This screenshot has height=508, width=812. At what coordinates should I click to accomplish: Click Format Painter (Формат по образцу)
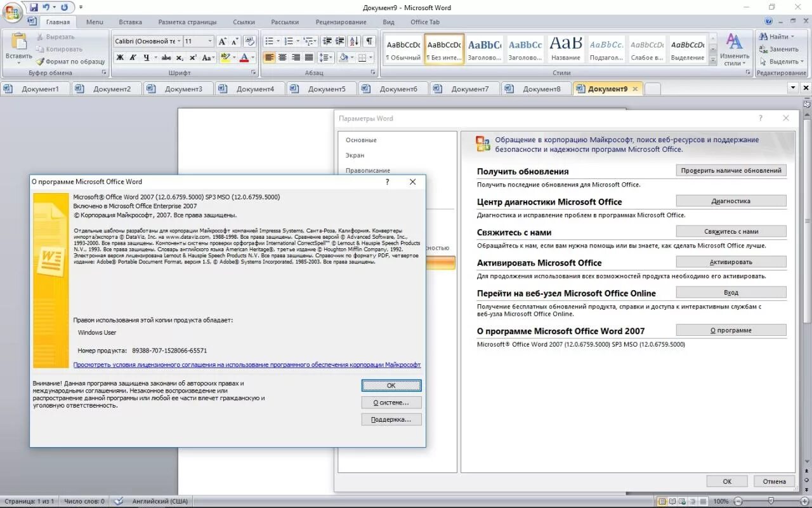pyautogui.click(x=71, y=62)
